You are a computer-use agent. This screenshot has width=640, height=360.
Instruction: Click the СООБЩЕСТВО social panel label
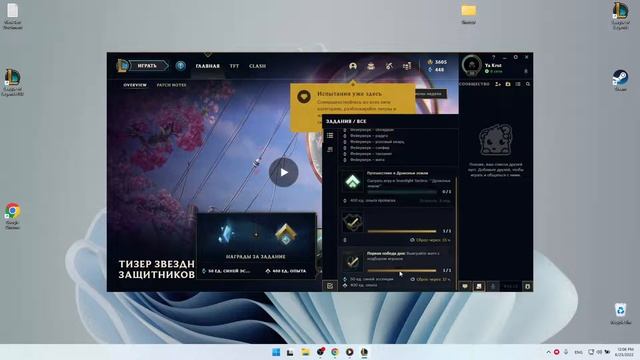475,84
